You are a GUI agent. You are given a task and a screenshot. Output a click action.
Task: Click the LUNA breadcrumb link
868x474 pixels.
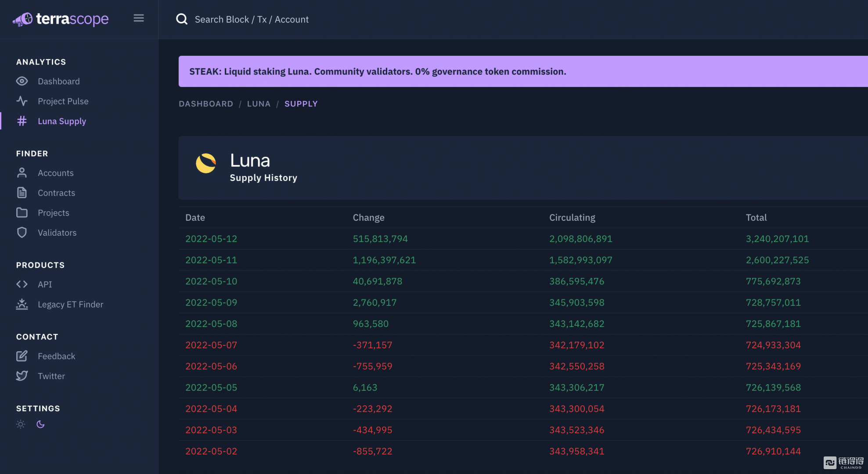coord(259,104)
